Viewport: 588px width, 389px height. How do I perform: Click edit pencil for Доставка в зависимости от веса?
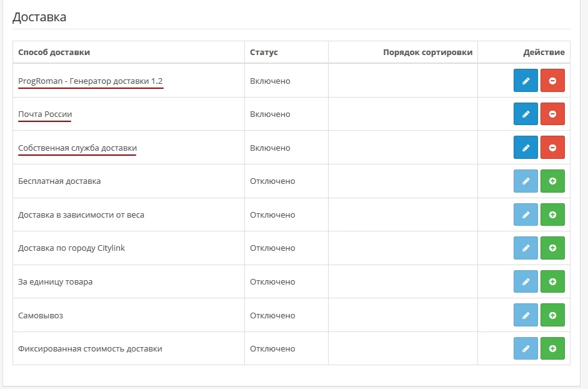pos(526,215)
